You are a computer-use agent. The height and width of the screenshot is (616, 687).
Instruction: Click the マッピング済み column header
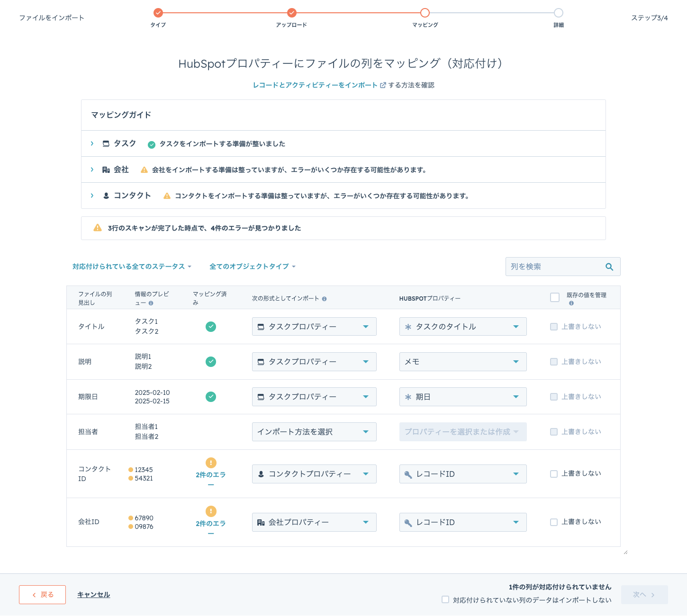click(x=210, y=298)
